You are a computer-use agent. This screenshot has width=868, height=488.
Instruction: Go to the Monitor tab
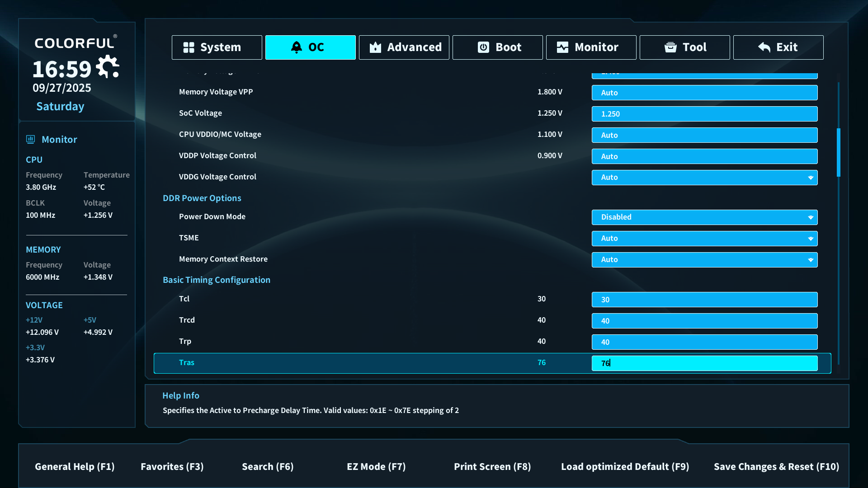[x=591, y=47]
